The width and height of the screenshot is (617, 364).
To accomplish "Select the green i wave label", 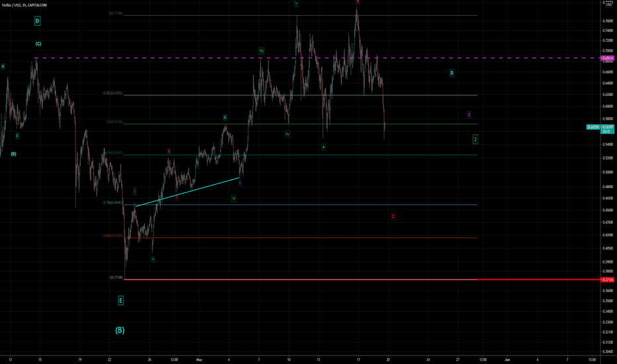I will coord(134,192).
